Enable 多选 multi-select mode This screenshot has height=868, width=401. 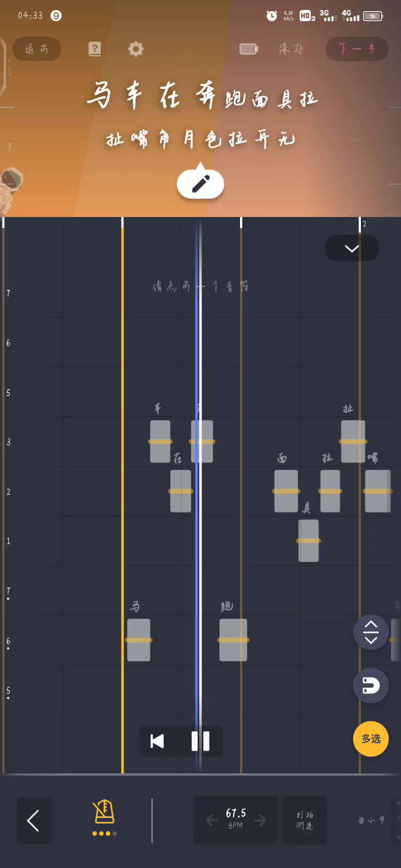(x=371, y=739)
